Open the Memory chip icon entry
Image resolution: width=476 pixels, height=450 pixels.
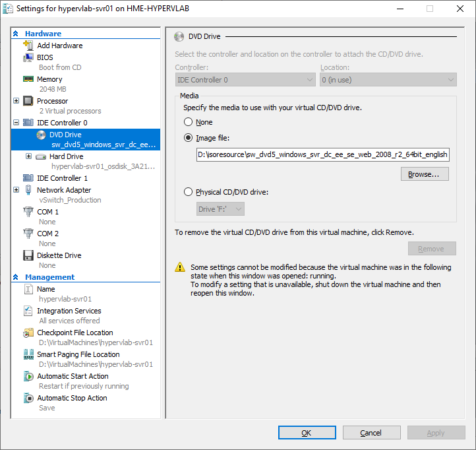[x=28, y=79]
